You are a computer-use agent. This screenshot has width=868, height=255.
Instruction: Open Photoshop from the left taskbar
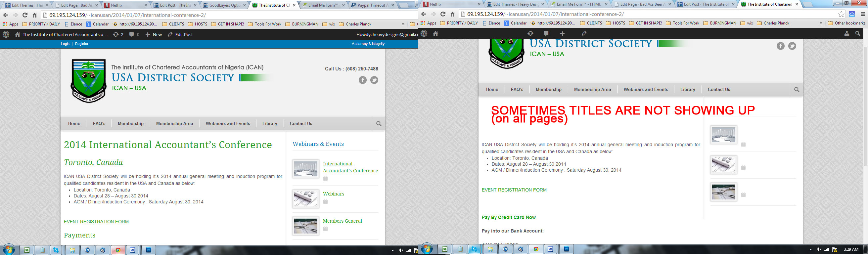149,250
